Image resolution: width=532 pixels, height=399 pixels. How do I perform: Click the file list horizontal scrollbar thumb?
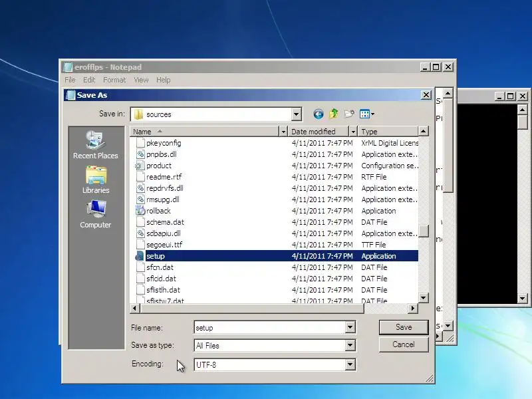tap(252, 309)
